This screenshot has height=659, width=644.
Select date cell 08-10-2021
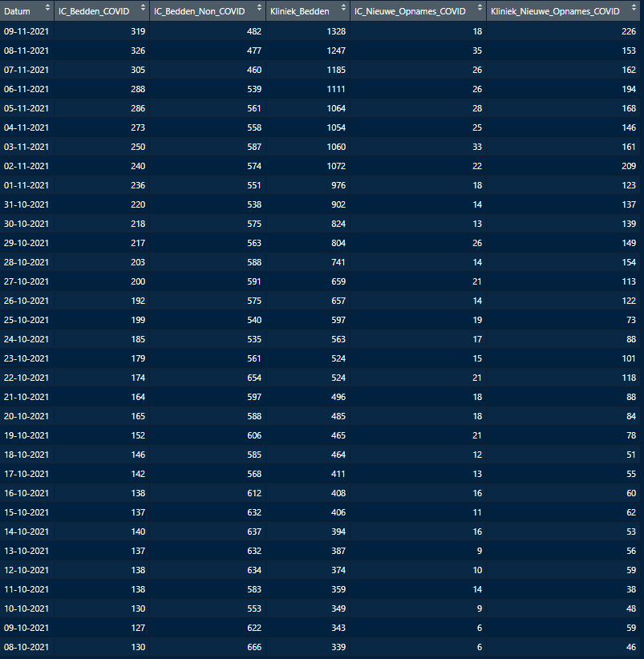tap(26, 647)
